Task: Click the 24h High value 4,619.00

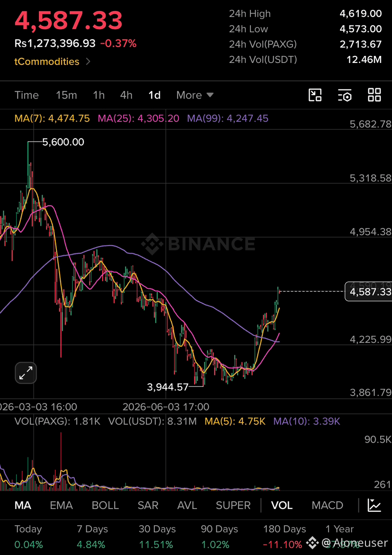Action: (360, 14)
